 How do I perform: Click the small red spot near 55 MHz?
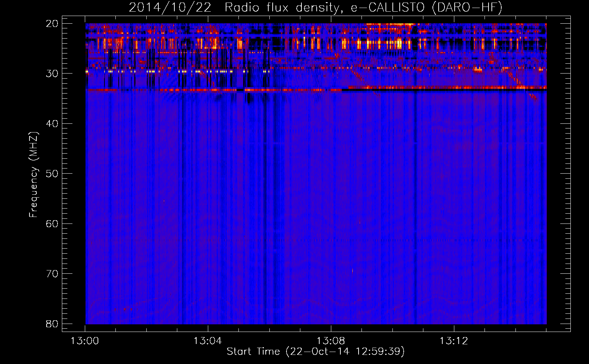pyautogui.click(x=164, y=201)
